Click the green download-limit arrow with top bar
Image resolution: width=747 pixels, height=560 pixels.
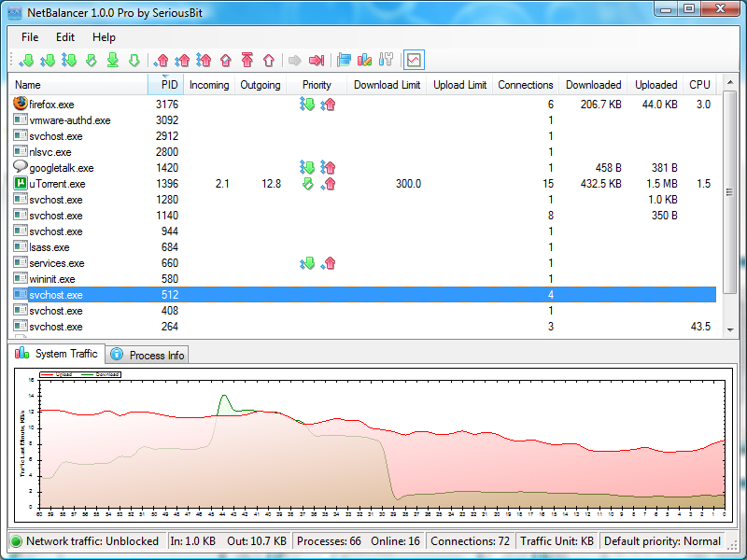click(112, 61)
